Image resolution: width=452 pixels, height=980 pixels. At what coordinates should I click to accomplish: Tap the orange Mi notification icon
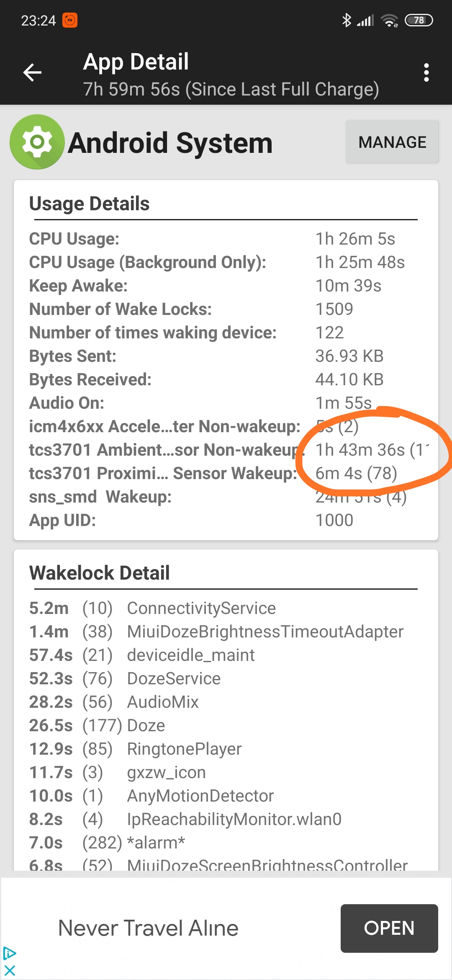pyautogui.click(x=70, y=20)
